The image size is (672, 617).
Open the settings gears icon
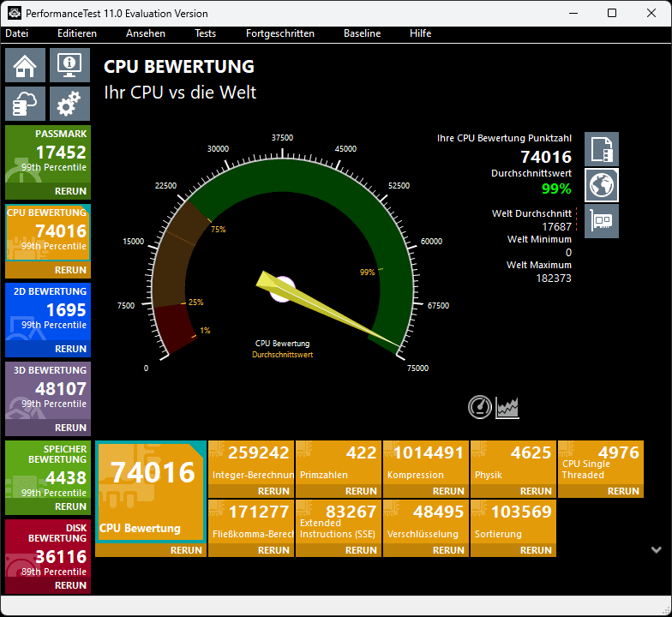[x=69, y=104]
